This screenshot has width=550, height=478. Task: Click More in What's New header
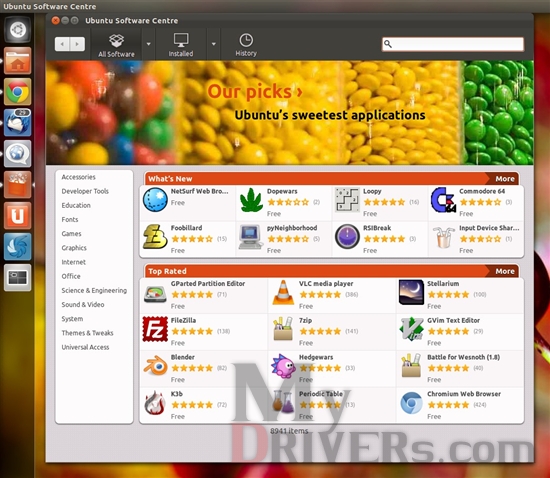coord(505,179)
